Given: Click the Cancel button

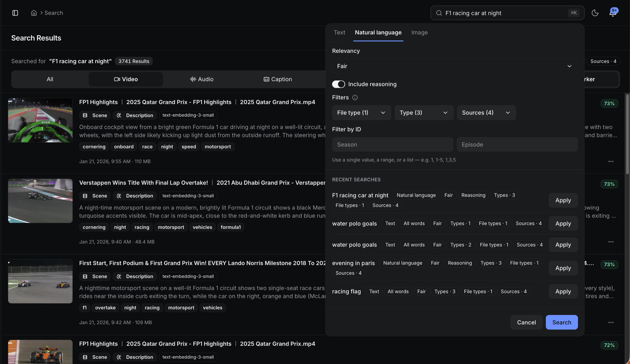Looking at the screenshot, I should [x=526, y=322].
